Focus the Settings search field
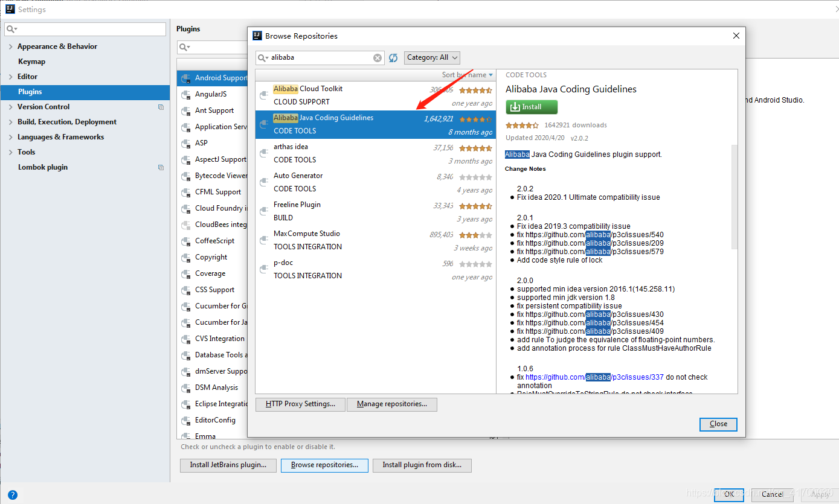839x504 pixels. (x=85, y=29)
